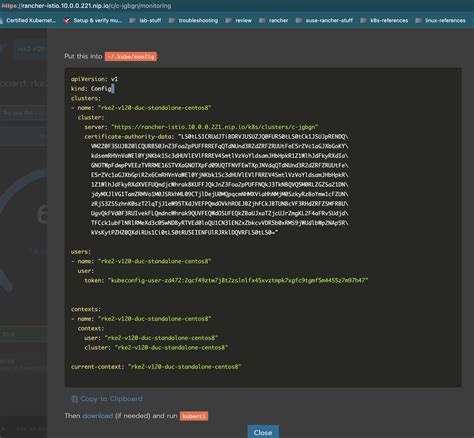The height and width of the screenshot is (438, 474).
Task: Click Copy to Clipboard link
Action: coord(107,399)
